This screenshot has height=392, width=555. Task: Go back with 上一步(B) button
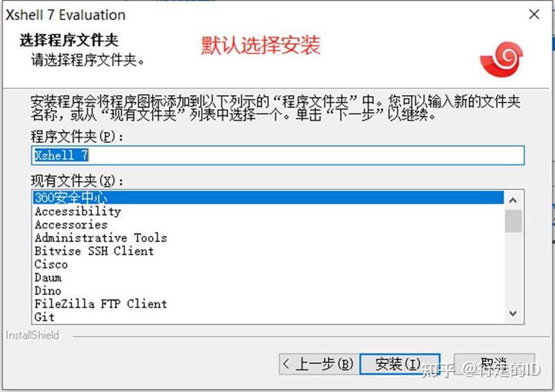click(x=318, y=364)
